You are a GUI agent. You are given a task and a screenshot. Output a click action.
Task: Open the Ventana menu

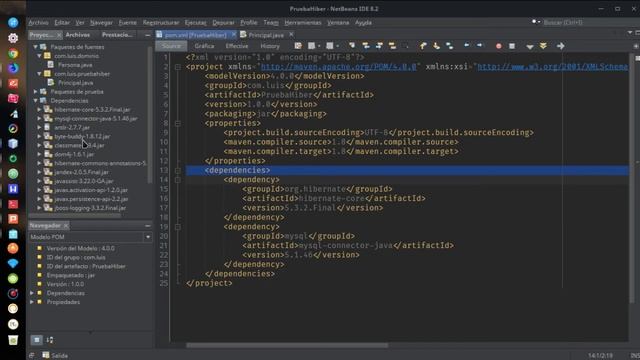pyautogui.click(x=338, y=22)
